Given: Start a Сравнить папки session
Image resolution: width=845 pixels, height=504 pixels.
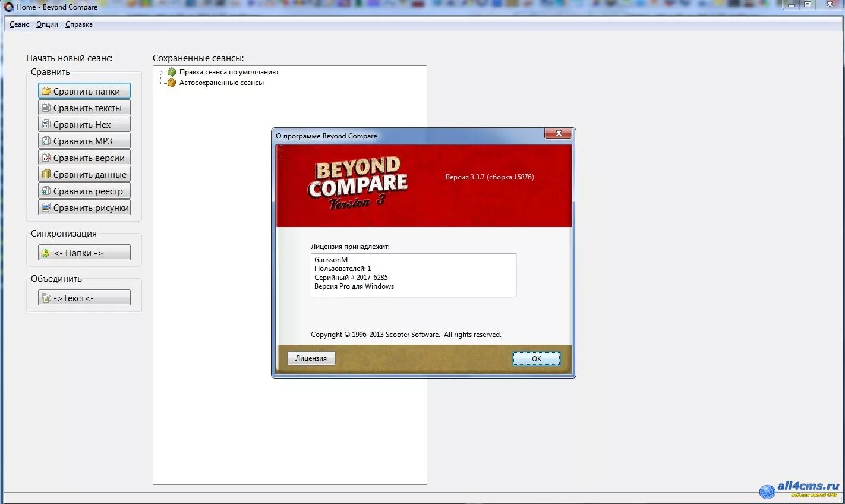Looking at the screenshot, I should [x=84, y=91].
